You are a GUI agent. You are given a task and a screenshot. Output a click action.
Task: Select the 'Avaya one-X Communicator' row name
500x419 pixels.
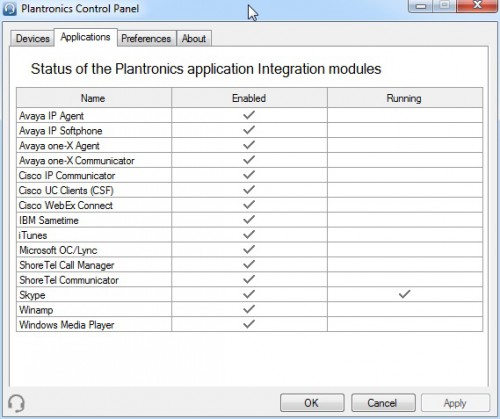pos(77,161)
